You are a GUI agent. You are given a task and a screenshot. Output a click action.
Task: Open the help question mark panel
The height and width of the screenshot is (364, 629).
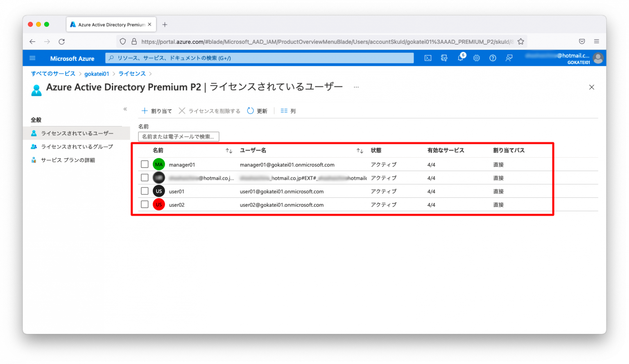(493, 58)
